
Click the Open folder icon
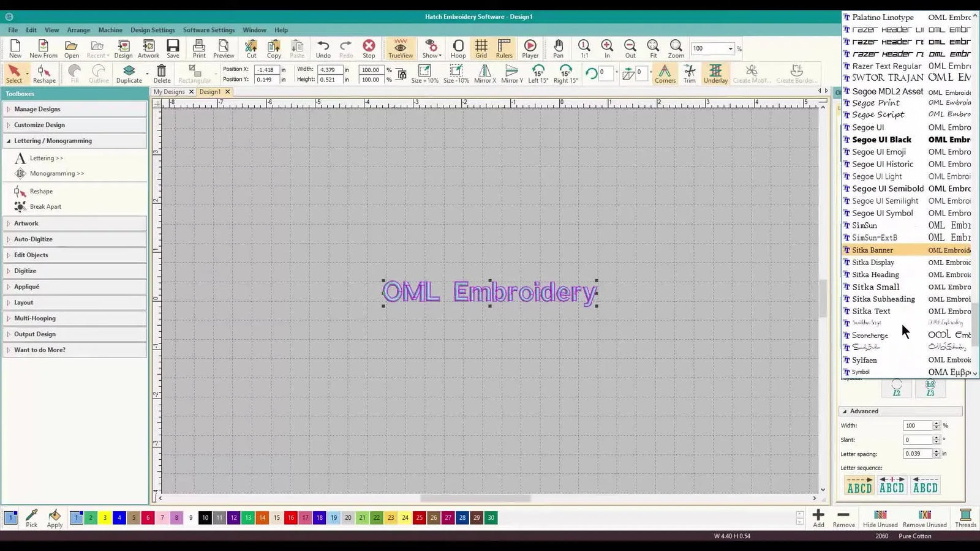coord(71,49)
